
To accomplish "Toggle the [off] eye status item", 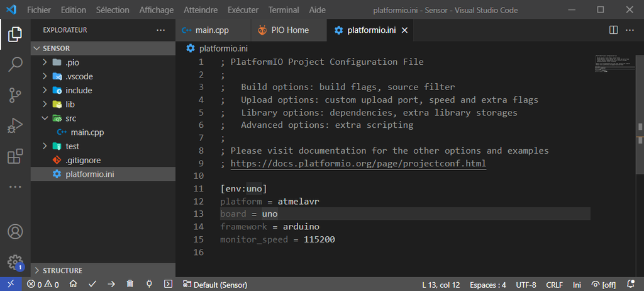I will point(603,285).
